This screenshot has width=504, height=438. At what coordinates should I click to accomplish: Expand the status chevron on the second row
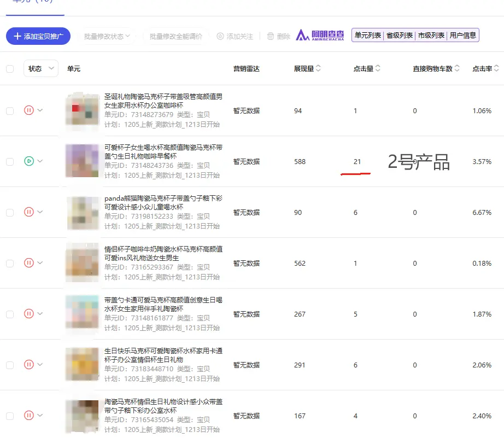pos(40,161)
